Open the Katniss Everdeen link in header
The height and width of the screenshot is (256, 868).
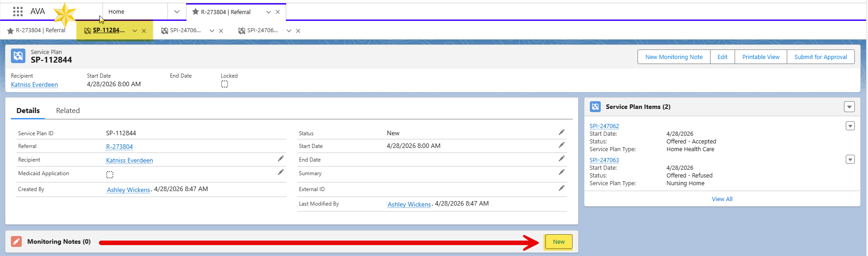tap(34, 84)
